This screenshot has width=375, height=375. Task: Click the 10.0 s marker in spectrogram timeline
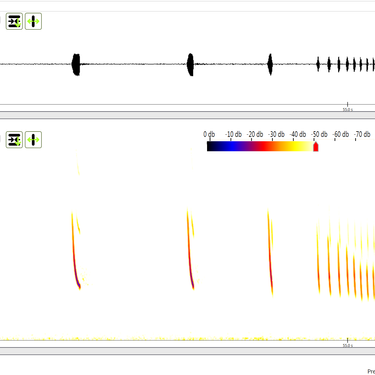(347, 345)
